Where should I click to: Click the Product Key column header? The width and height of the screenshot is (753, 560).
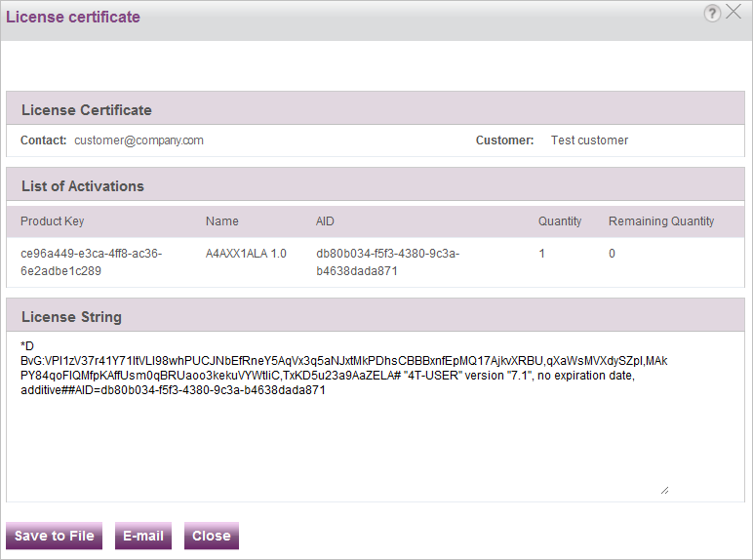click(x=53, y=221)
